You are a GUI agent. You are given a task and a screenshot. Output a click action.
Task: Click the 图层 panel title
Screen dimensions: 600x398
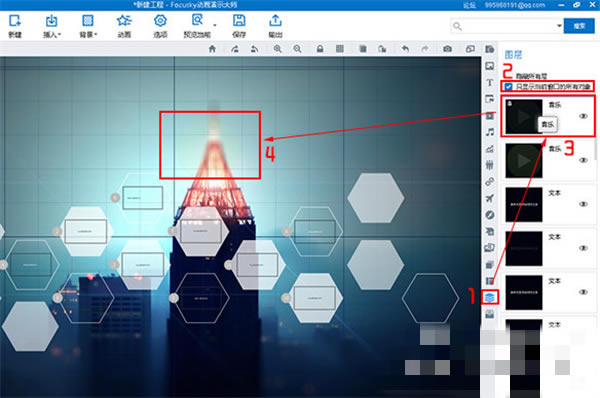[513, 54]
